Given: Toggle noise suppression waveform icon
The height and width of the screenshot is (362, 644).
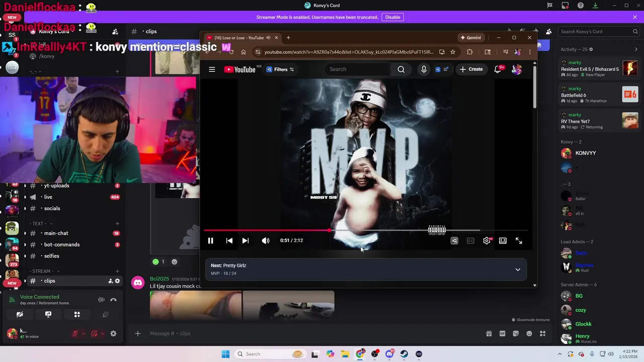Looking at the screenshot, I should coord(101,300).
